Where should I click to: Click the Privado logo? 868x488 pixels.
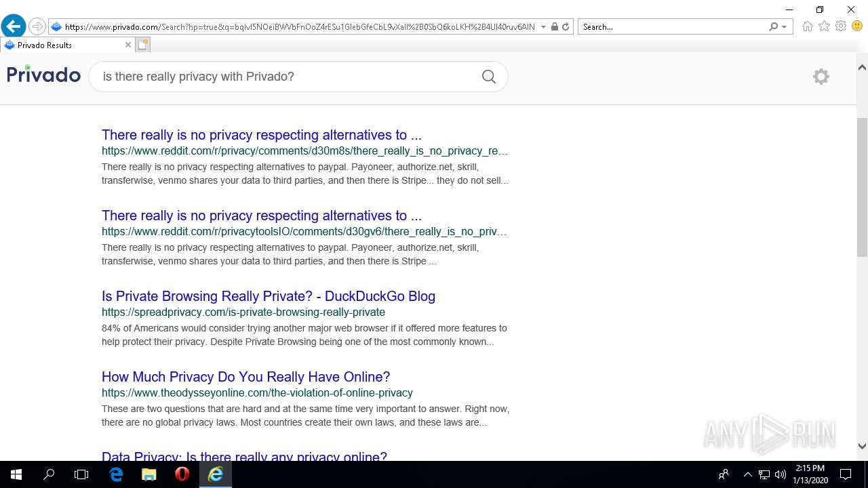(44, 74)
